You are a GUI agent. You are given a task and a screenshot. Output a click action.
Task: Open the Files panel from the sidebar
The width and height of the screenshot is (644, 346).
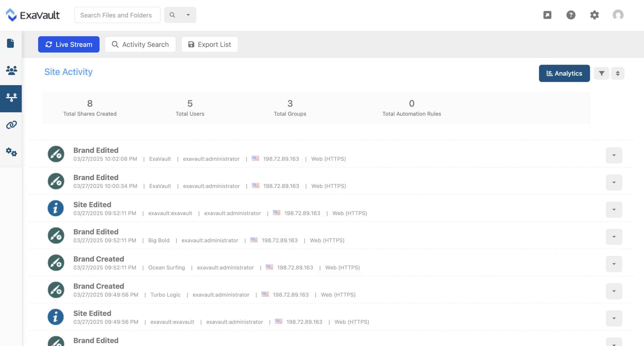click(11, 43)
